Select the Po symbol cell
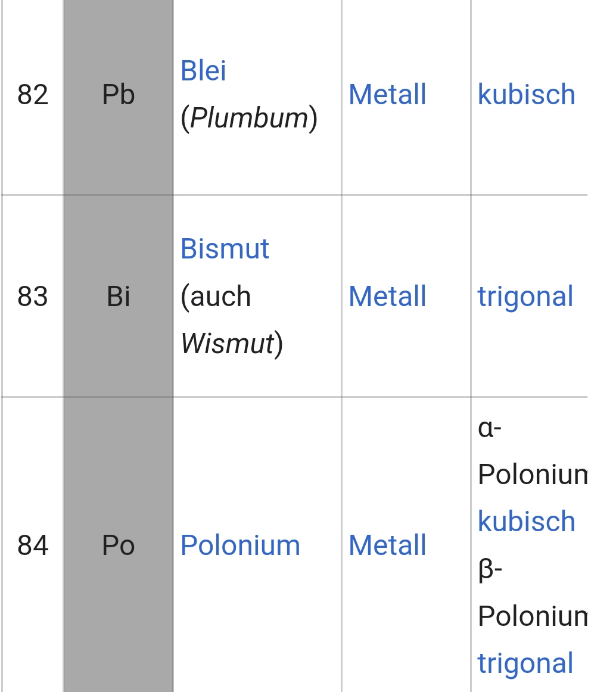 [x=119, y=545]
